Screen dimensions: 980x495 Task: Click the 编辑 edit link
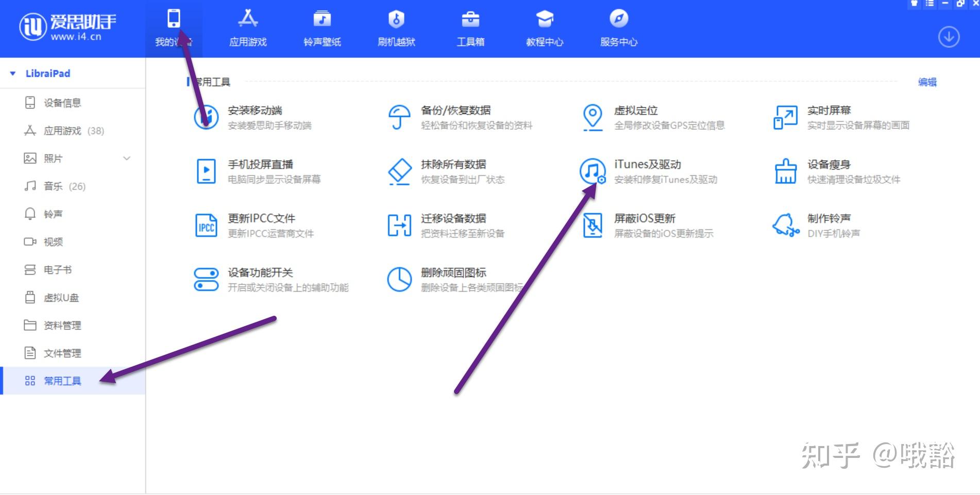point(927,82)
